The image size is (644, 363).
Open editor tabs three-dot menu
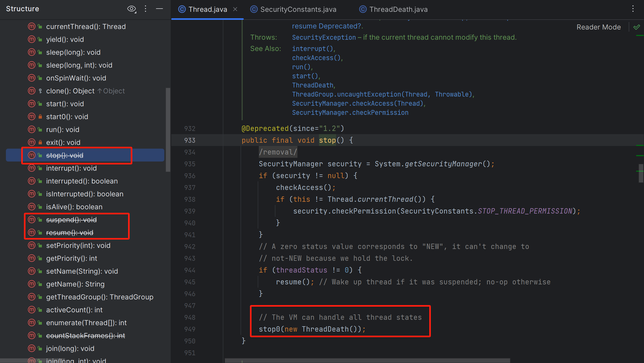[x=633, y=9]
